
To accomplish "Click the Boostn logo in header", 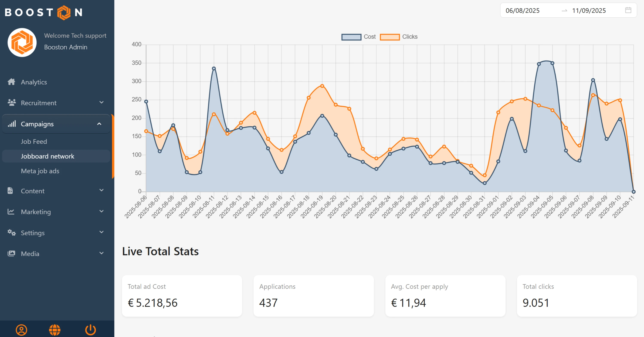I will (44, 12).
